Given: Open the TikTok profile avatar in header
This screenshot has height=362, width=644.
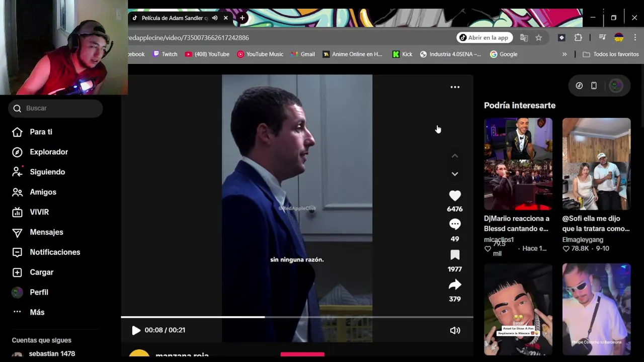Looking at the screenshot, I should coord(616,85).
